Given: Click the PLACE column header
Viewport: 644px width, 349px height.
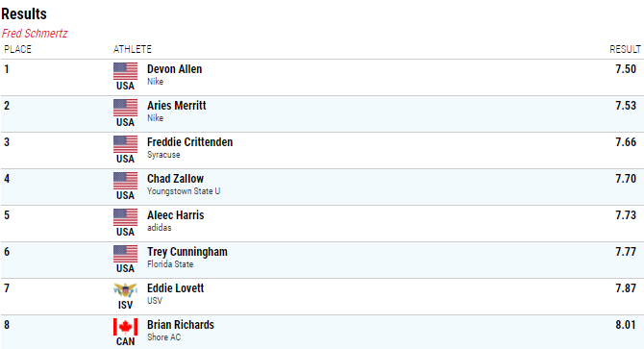Looking at the screenshot, I should tap(17, 49).
